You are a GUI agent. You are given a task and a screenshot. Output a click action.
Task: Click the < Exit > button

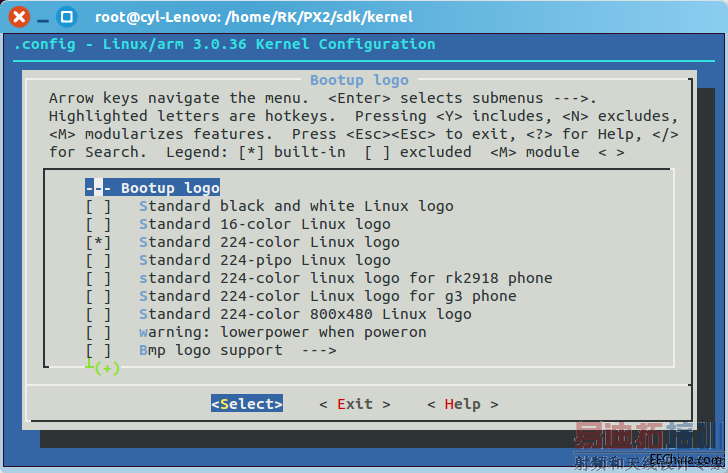tap(355, 404)
